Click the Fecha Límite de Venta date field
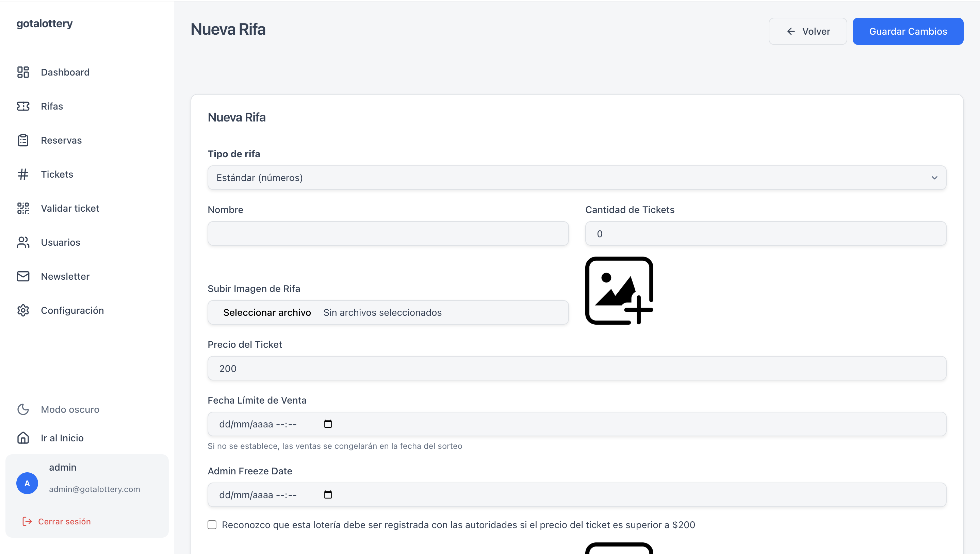The width and height of the screenshot is (980, 554). [577, 424]
